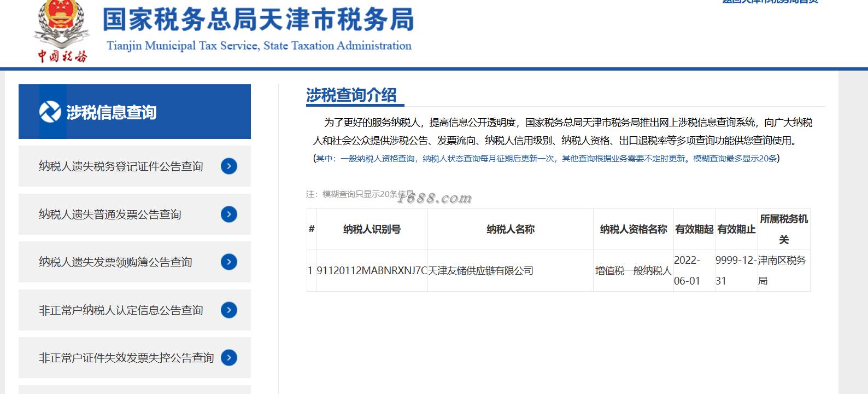Click the end date 9999-12-31 cell

pos(736,270)
